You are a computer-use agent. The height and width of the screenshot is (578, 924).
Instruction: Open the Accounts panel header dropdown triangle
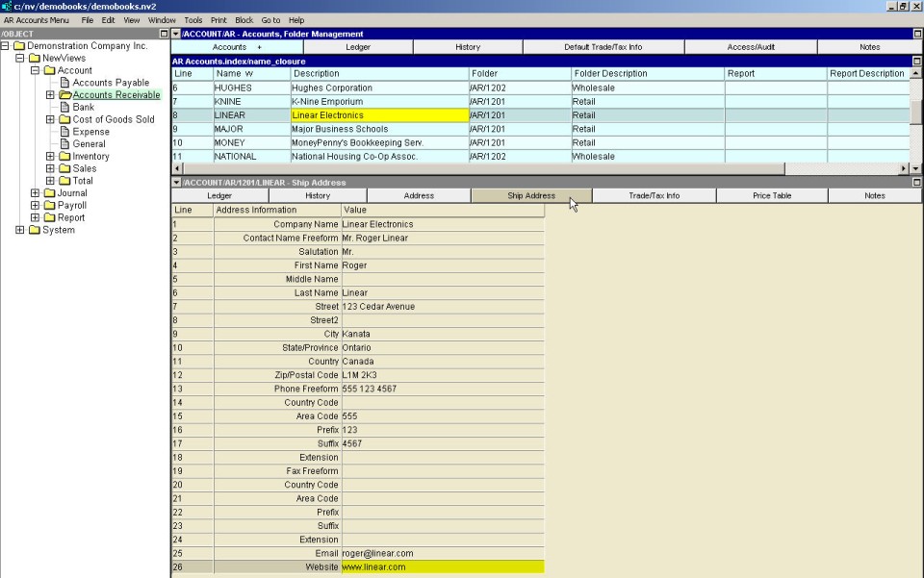pos(176,34)
